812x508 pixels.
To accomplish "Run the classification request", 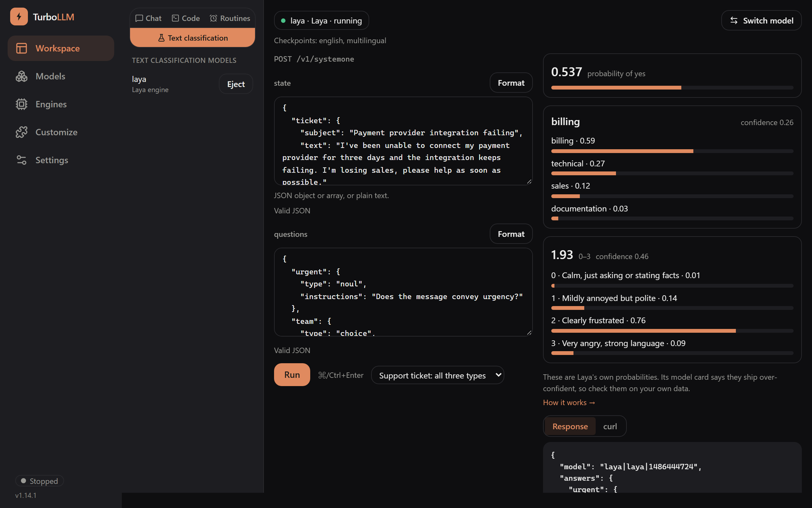I will pos(292,374).
